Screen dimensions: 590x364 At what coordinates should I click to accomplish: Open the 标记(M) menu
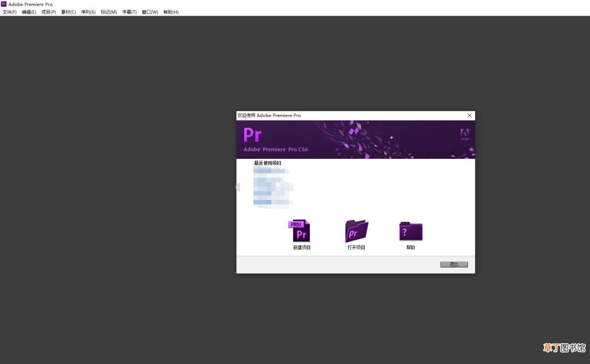click(x=109, y=12)
